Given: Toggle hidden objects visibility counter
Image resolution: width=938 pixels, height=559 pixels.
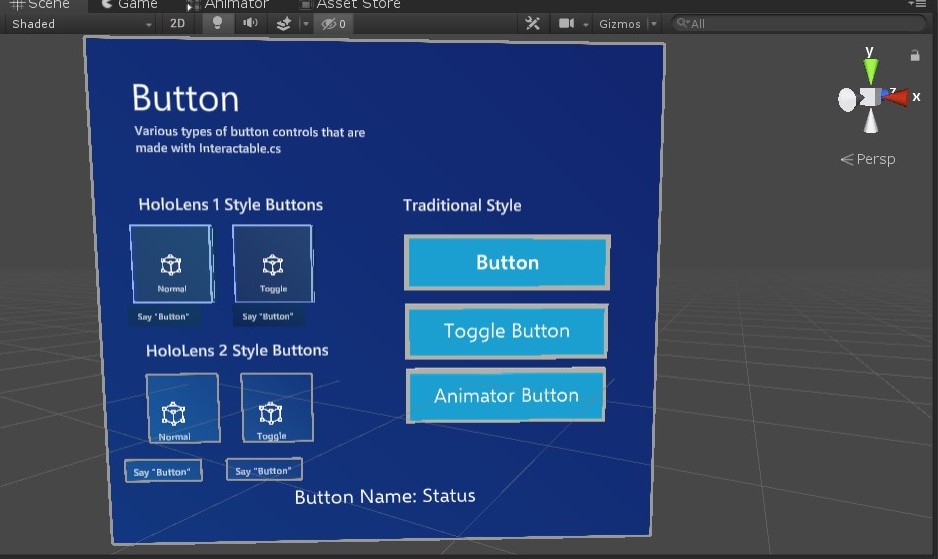Looking at the screenshot, I should (333, 24).
